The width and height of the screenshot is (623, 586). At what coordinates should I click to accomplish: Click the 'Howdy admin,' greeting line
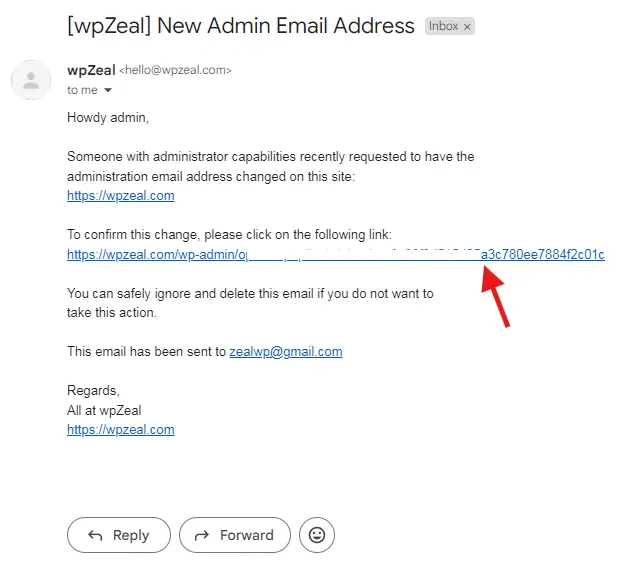coord(107,118)
